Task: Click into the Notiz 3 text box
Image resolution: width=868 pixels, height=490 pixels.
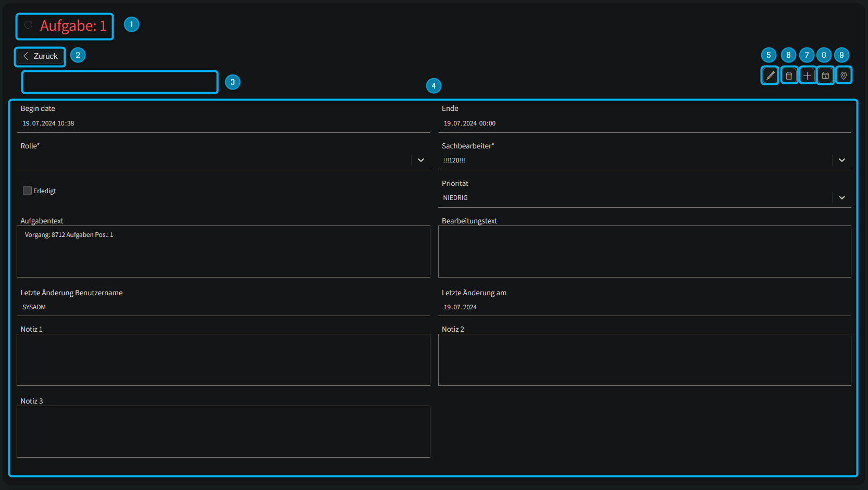Action: [223, 432]
